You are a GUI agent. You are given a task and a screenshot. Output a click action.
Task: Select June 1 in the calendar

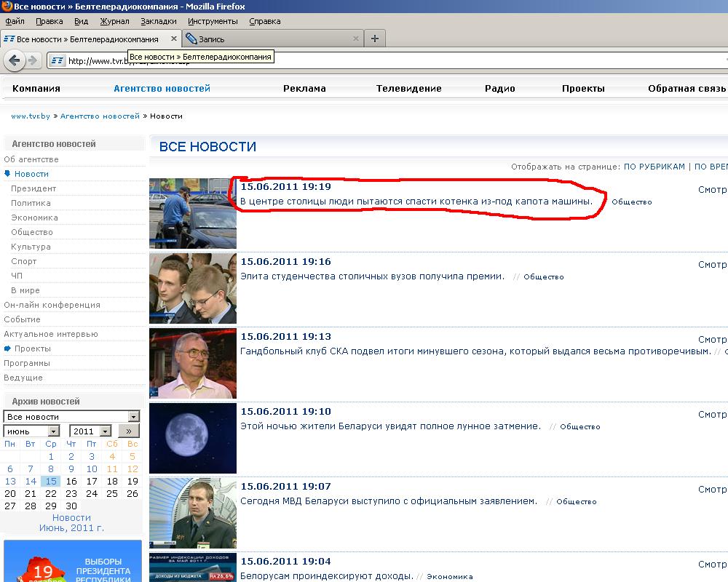(x=51, y=456)
